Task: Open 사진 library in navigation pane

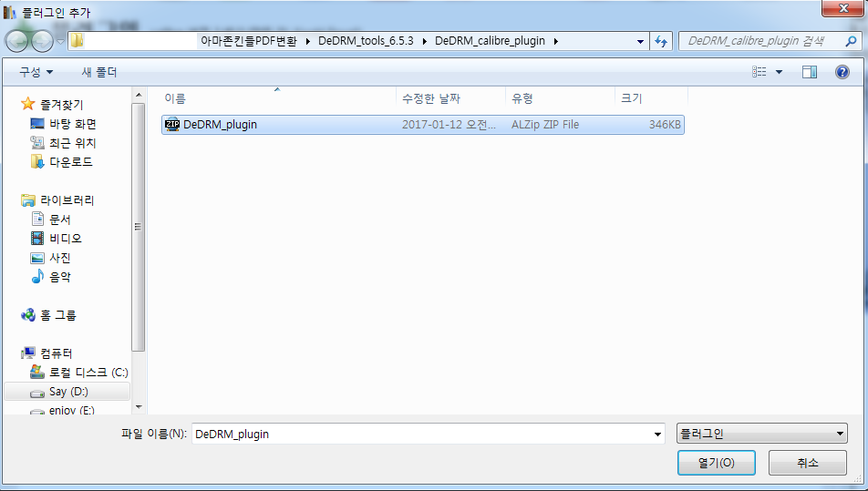Action: [x=60, y=258]
